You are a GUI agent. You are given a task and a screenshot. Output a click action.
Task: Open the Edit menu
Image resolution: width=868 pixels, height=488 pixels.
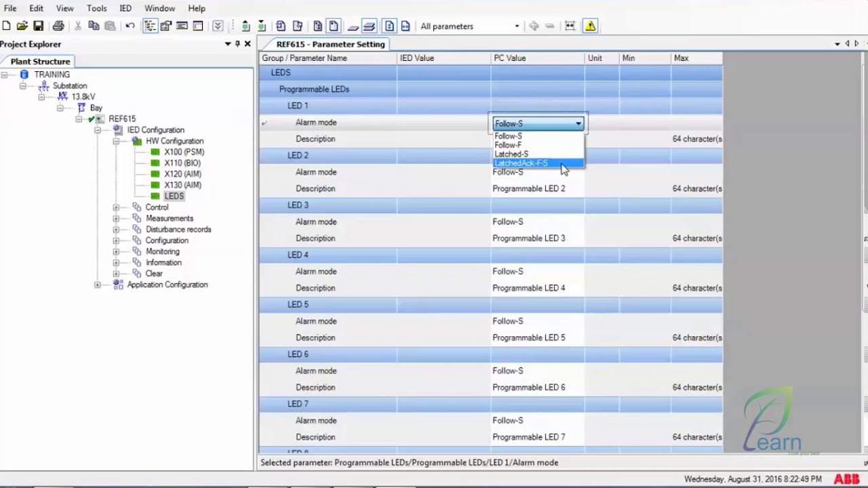click(36, 8)
